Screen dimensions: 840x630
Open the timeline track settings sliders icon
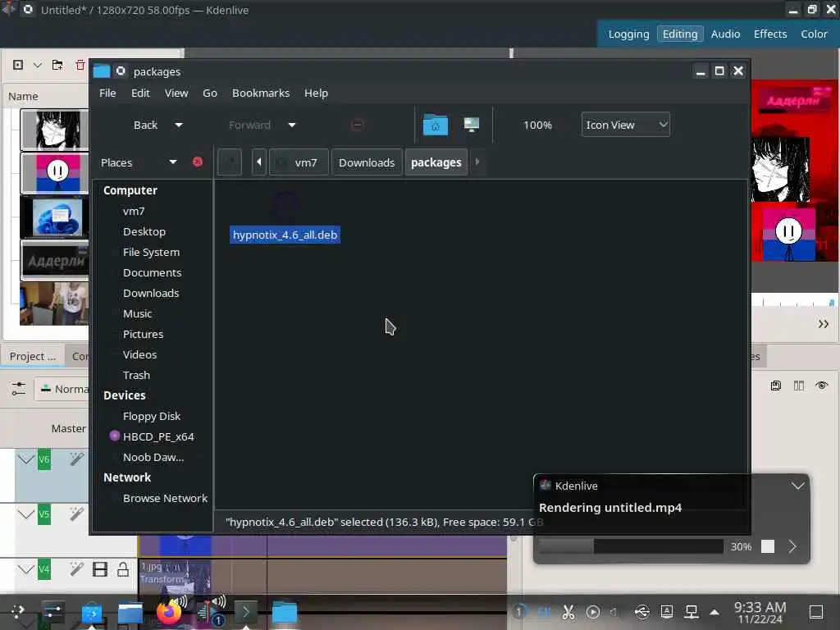coord(18,388)
